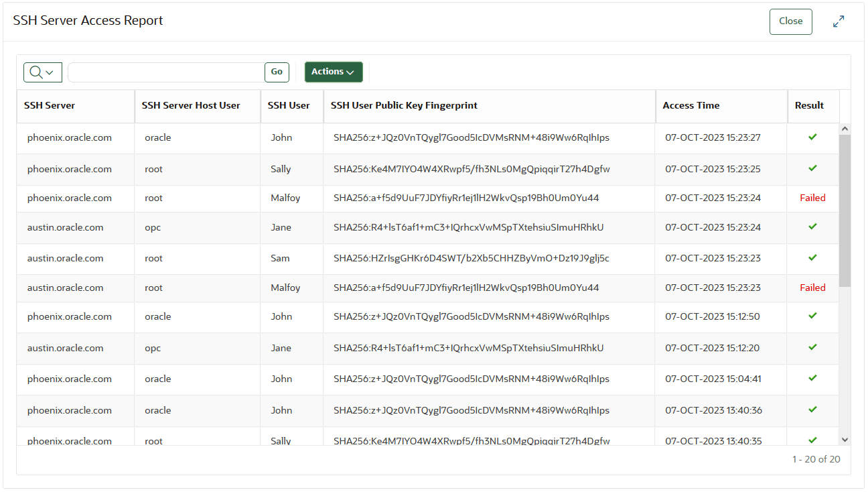Sort by the Access Time column header
The width and height of the screenshot is (868, 492).
coord(691,105)
